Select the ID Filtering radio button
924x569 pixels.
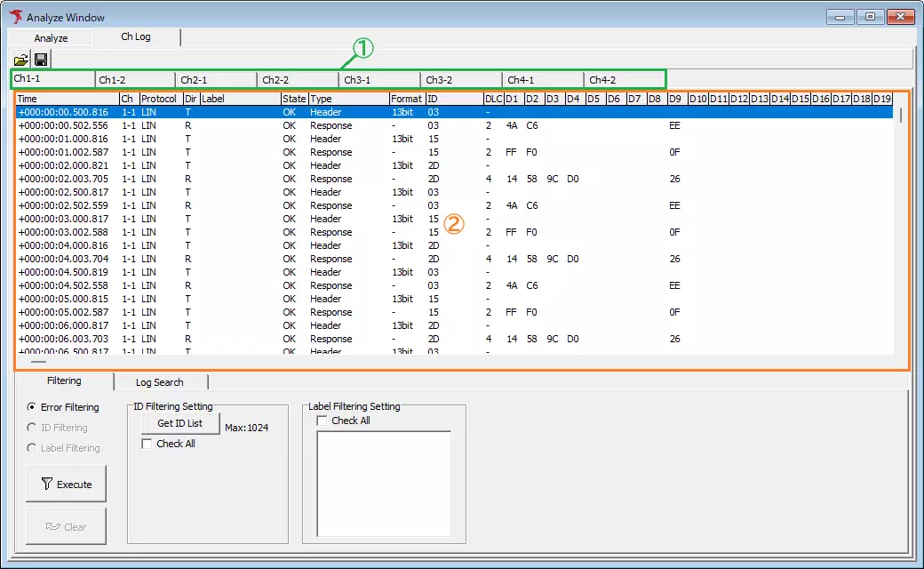coord(33,427)
